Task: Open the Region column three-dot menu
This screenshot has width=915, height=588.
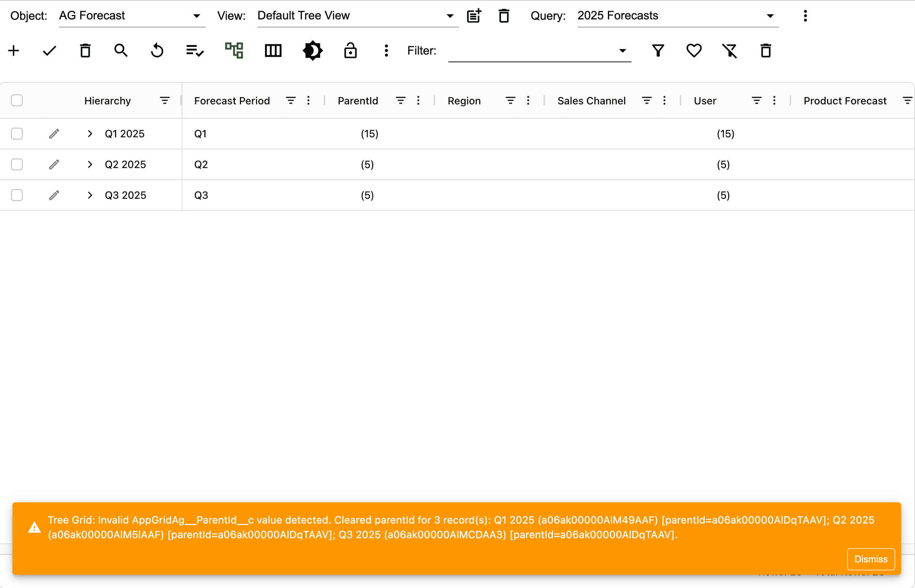Action: click(x=528, y=100)
